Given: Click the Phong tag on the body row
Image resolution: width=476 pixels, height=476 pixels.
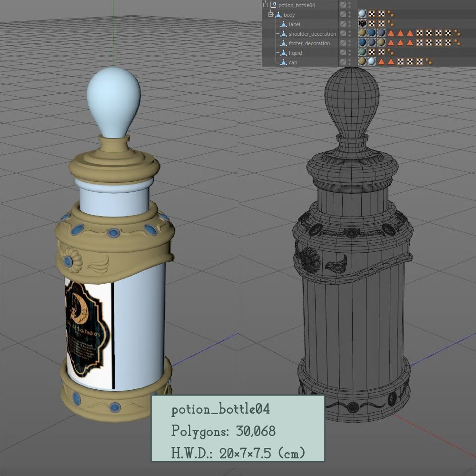Looking at the screenshot, I should (391, 14).
